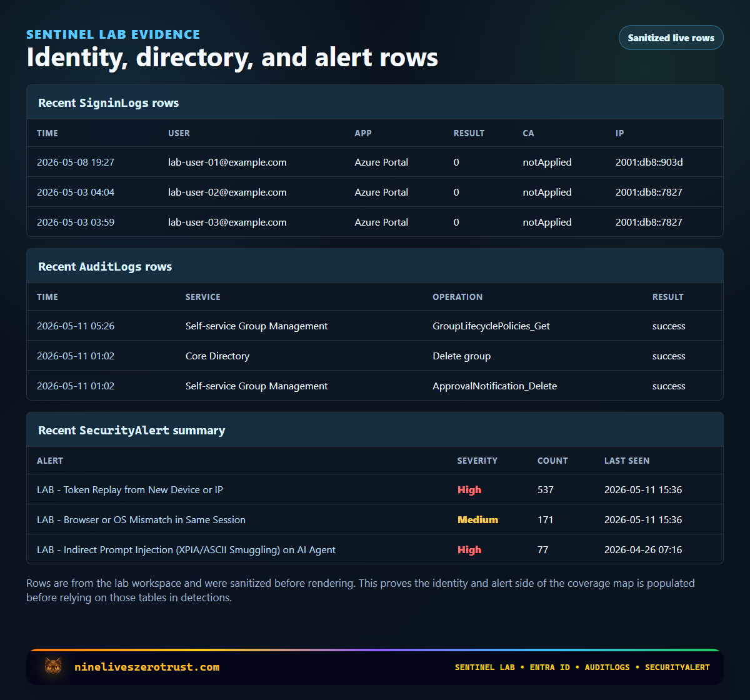This screenshot has width=750, height=700.
Task: Click the LAST SEEN column header
Action: click(627, 461)
